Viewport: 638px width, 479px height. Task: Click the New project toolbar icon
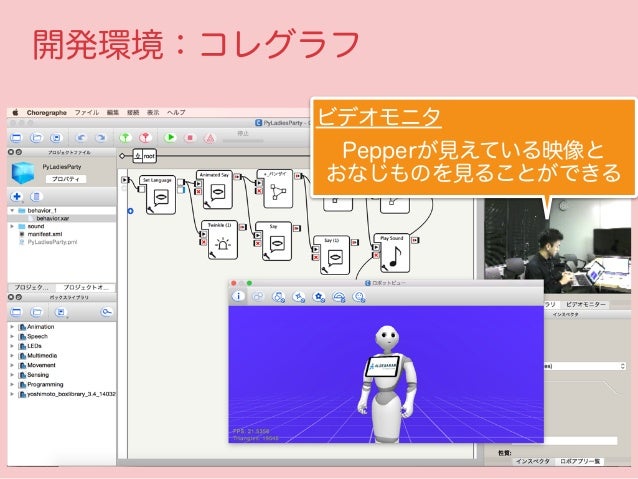point(16,138)
